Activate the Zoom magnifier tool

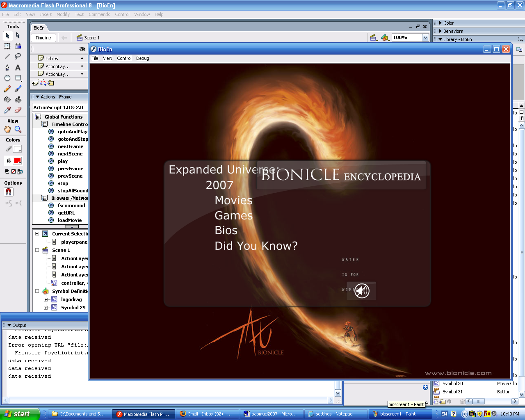[x=18, y=129]
